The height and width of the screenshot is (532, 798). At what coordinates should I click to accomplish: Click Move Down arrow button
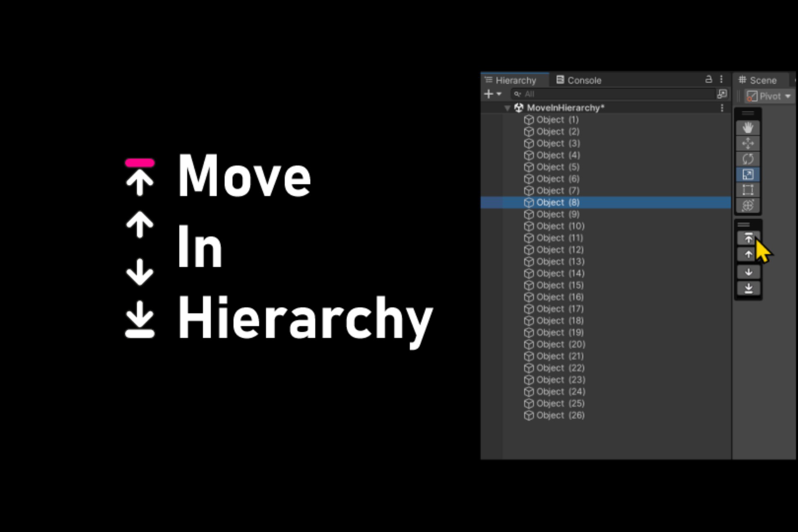(x=748, y=272)
